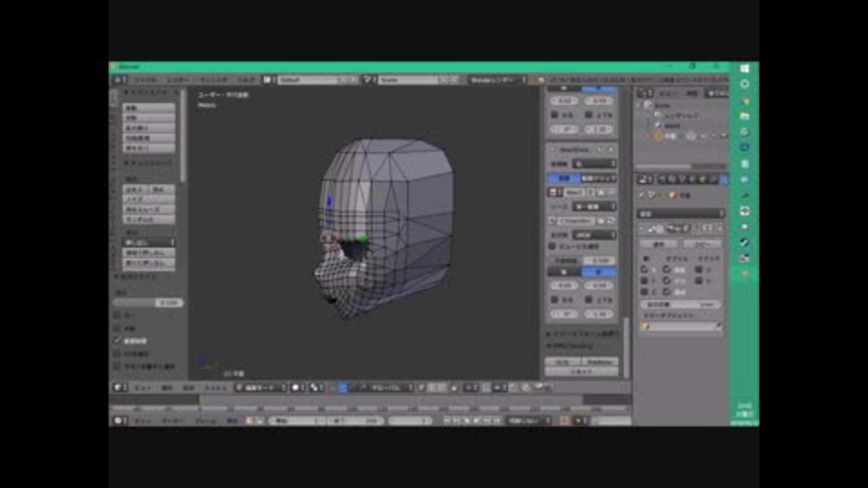Image resolution: width=868 pixels, height=488 pixels.
Task: Open the 3D View editor type icon
Action: point(119,388)
